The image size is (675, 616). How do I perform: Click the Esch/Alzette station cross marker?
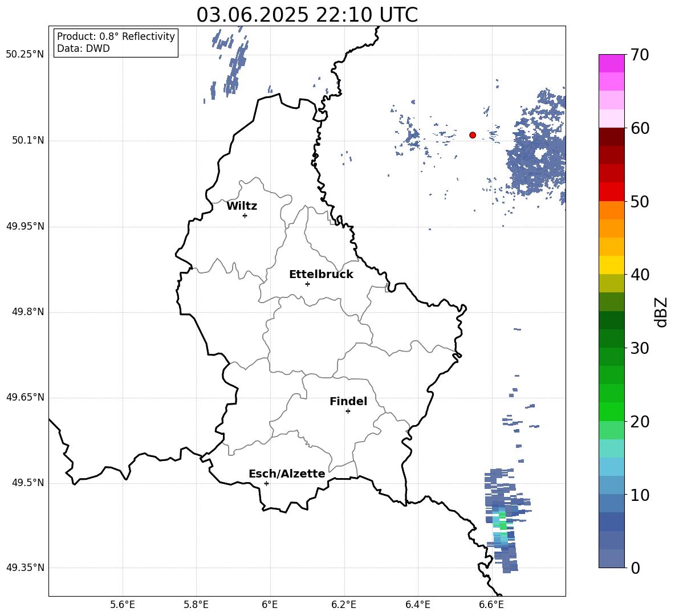(x=266, y=483)
